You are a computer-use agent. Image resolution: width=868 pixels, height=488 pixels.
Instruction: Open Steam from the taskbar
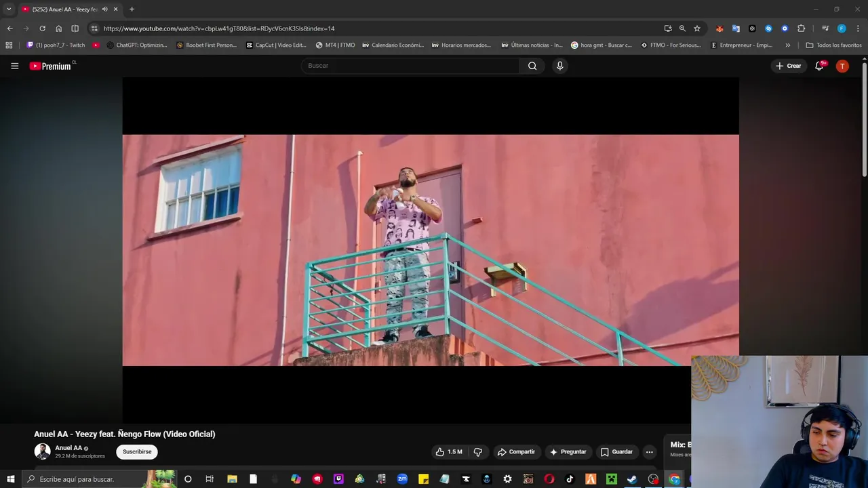[x=632, y=479]
